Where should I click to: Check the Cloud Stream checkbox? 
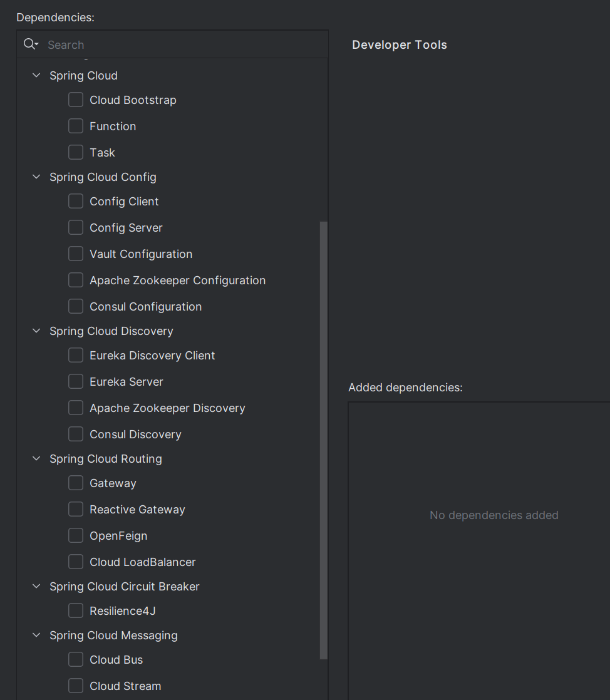point(76,686)
